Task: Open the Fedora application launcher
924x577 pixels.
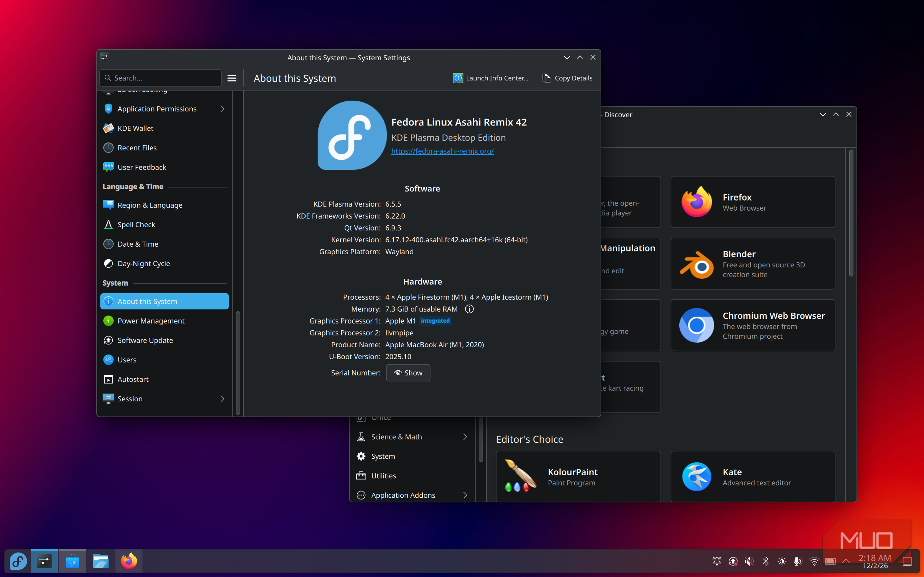Action: click(18, 561)
